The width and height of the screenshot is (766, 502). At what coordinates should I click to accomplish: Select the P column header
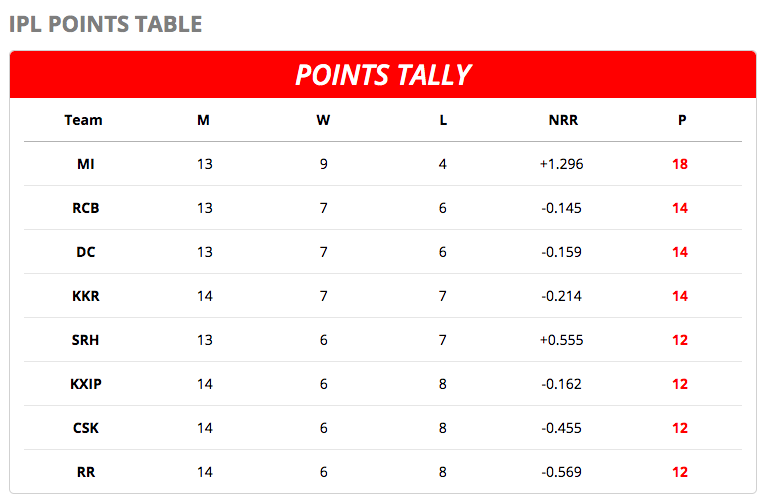(x=681, y=120)
